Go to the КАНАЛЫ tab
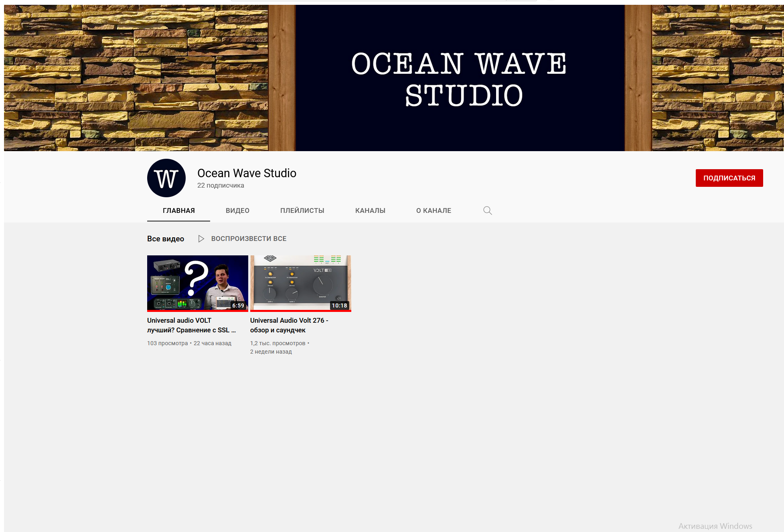784x532 pixels. click(370, 210)
